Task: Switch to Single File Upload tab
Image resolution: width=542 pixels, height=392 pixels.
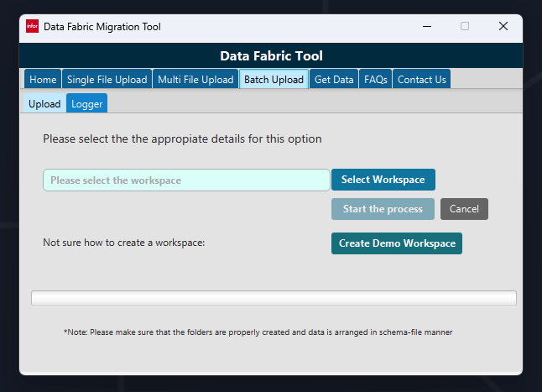Action: coord(107,79)
